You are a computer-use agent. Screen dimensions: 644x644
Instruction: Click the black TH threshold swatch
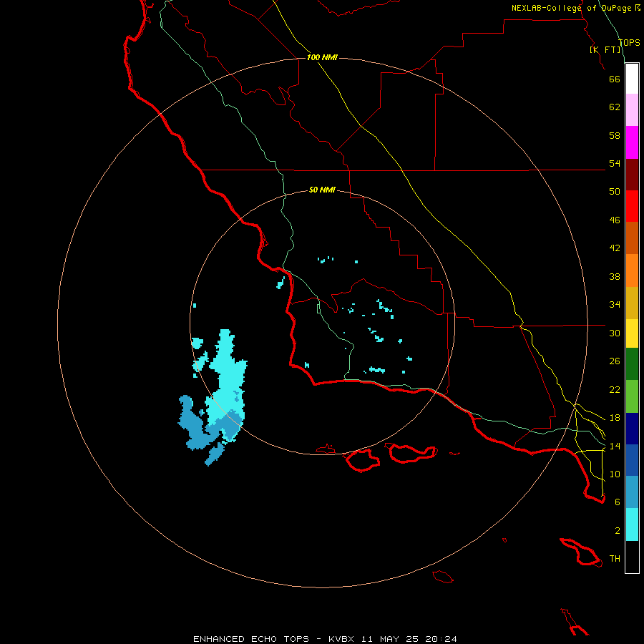click(x=632, y=557)
